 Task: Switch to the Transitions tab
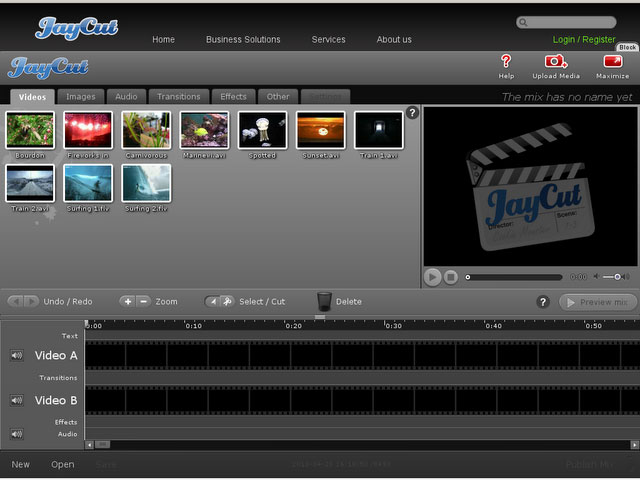[179, 97]
